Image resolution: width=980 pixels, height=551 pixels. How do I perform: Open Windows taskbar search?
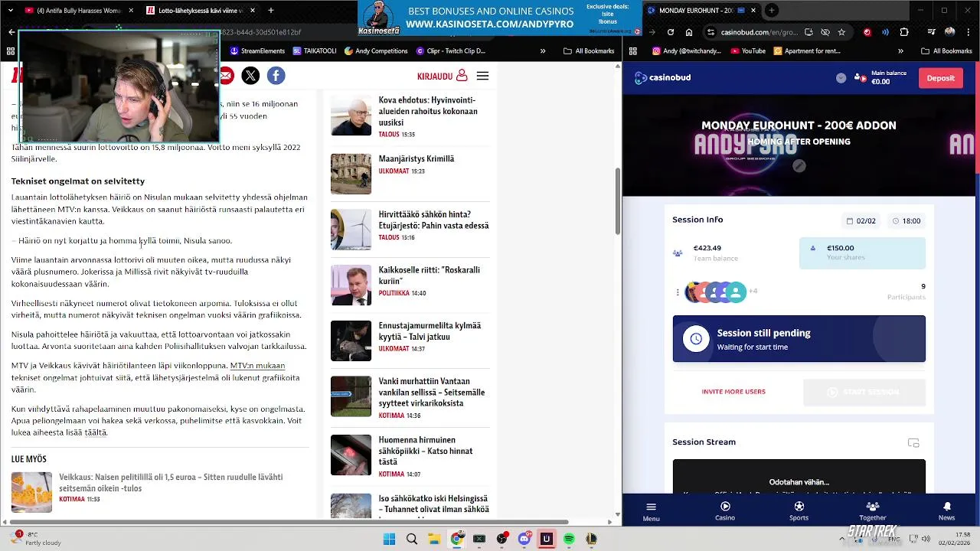coord(411,539)
